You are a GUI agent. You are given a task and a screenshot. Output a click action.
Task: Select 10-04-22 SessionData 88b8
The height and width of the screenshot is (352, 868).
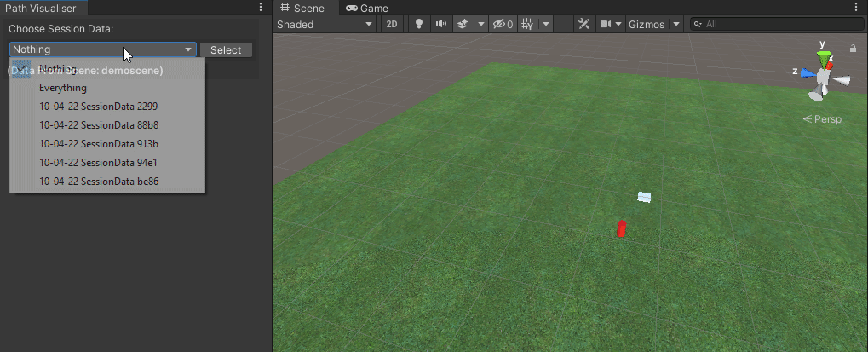click(x=107, y=125)
